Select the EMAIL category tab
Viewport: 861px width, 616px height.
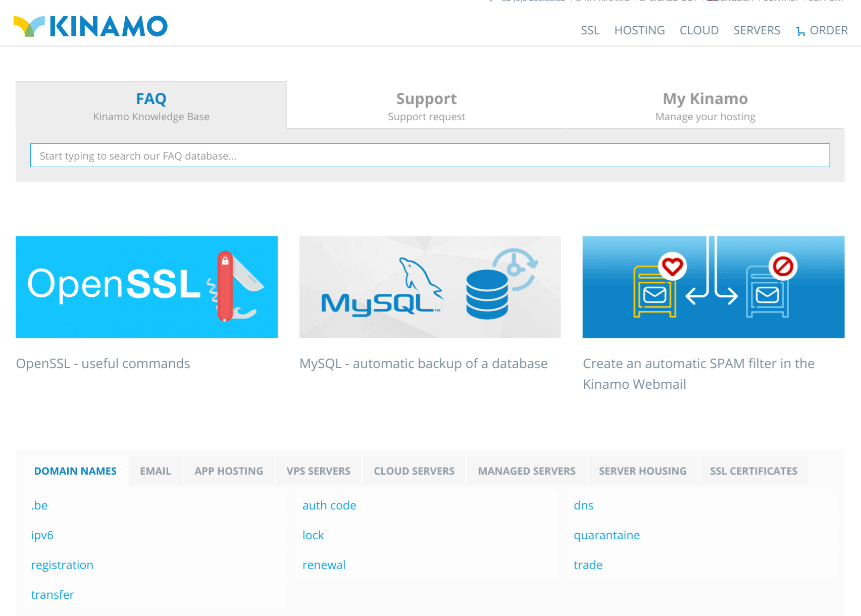(x=156, y=471)
